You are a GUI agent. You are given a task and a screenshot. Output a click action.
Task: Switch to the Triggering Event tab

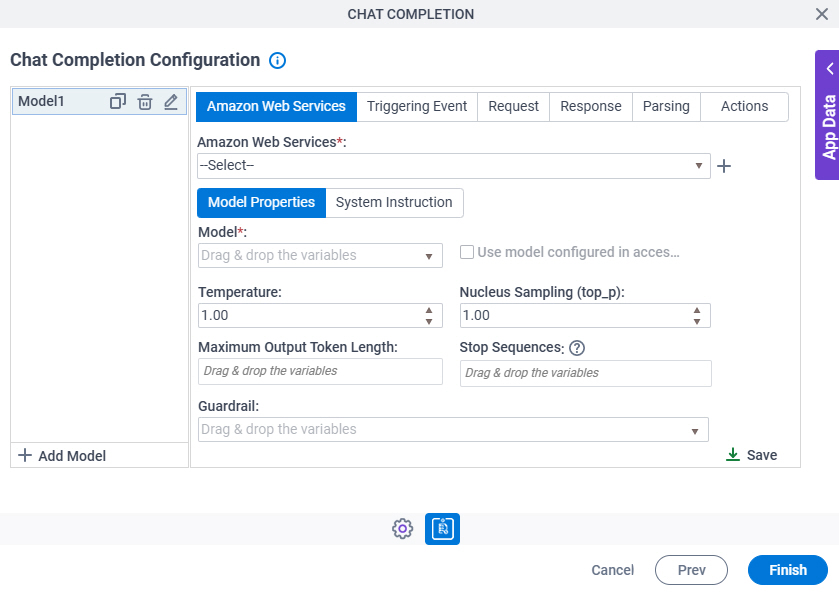[417, 107]
